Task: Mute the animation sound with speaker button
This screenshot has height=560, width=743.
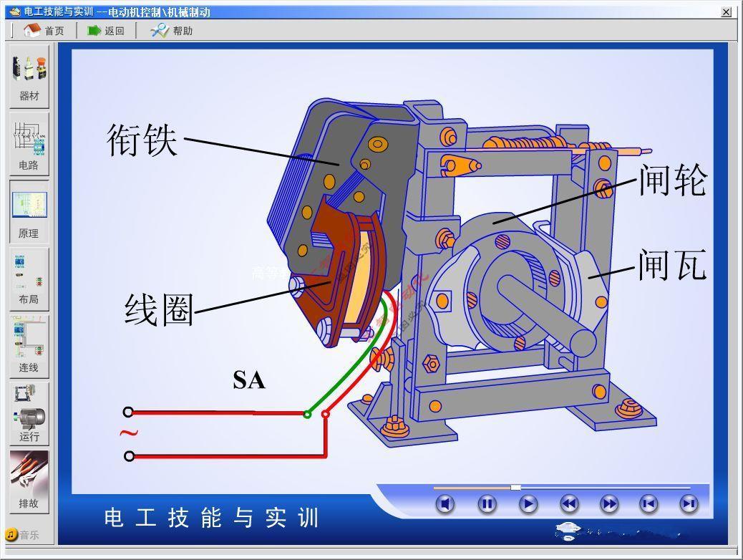Action: click(x=445, y=504)
